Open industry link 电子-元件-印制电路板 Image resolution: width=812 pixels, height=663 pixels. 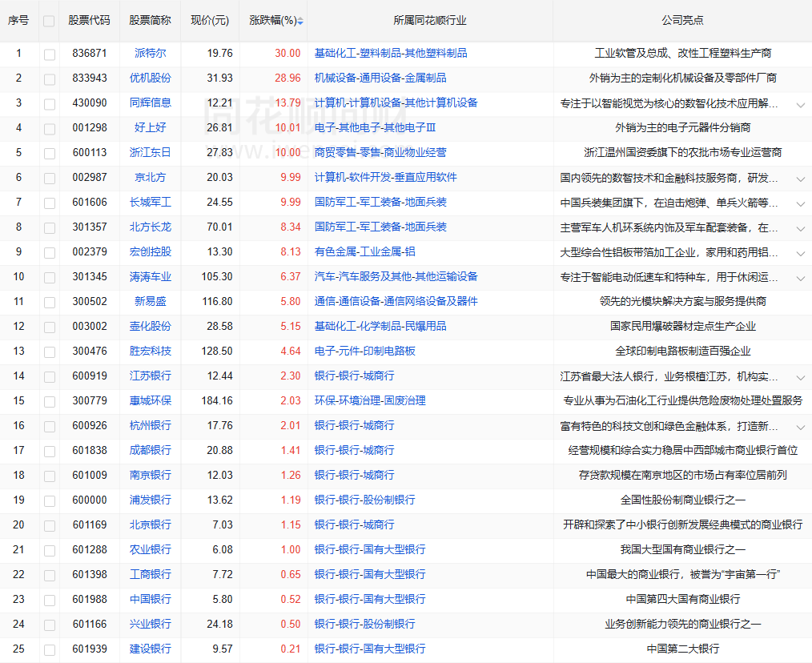[365, 351]
